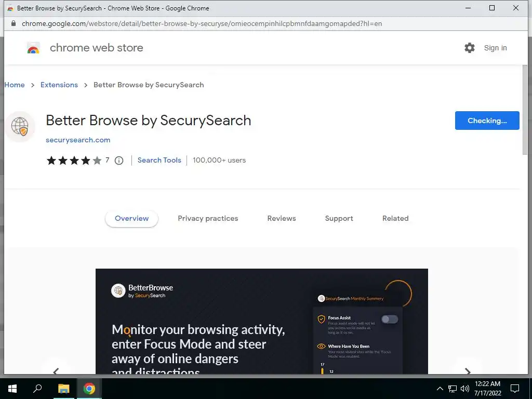This screenshot has width=532, height=399.
Task: Click the taskbar clock showing 12:22 AM
Action: (x=487, y=389)
